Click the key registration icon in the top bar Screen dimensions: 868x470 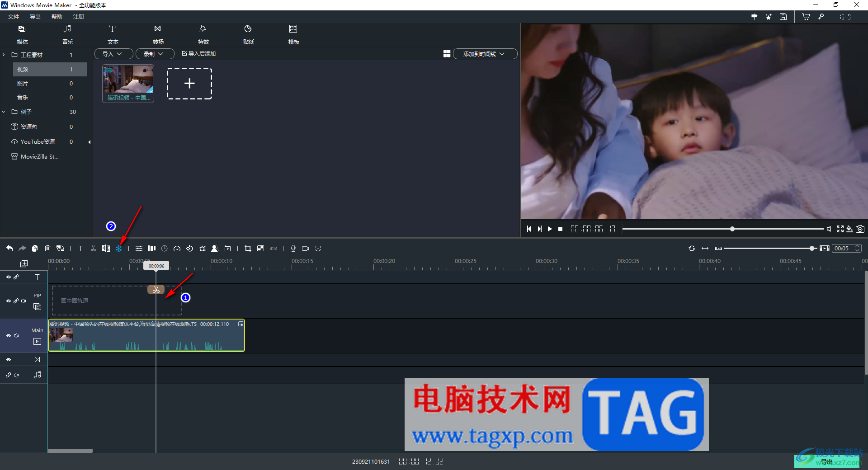(821, 17)
